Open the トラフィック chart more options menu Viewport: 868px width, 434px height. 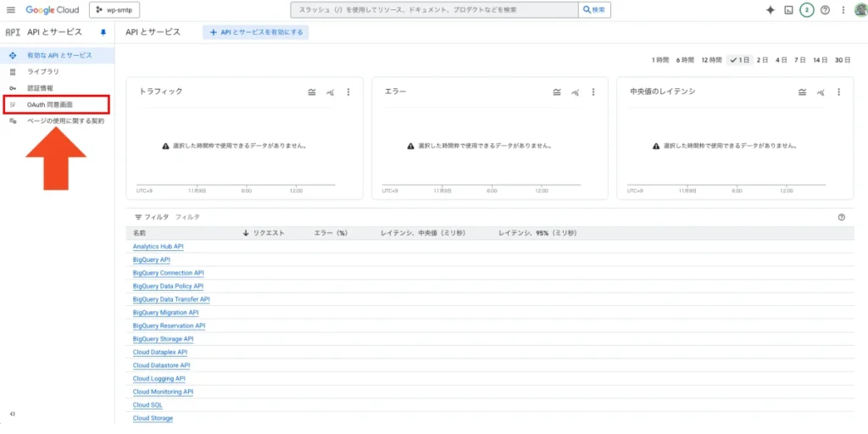point(348,92)
